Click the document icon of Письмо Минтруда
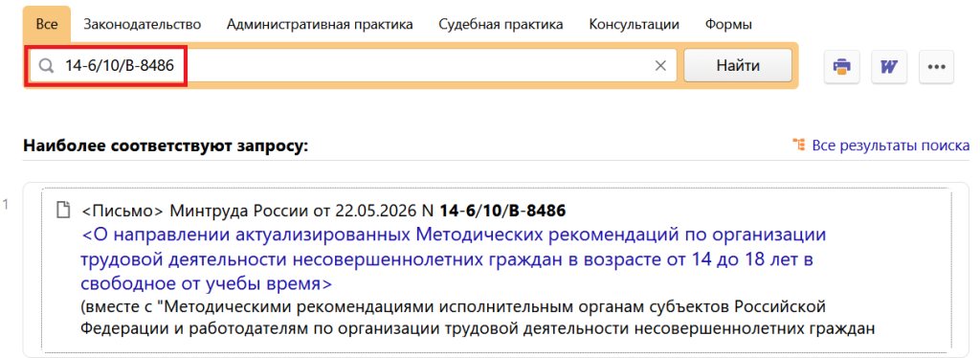The width and height of the screenshot is (980, 358). point(63,211)
